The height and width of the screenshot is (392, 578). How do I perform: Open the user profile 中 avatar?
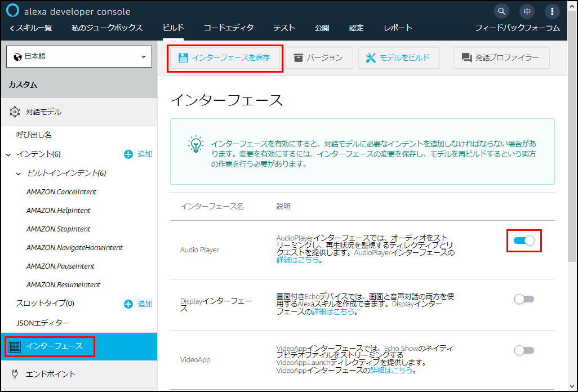[x=527, y=11]
